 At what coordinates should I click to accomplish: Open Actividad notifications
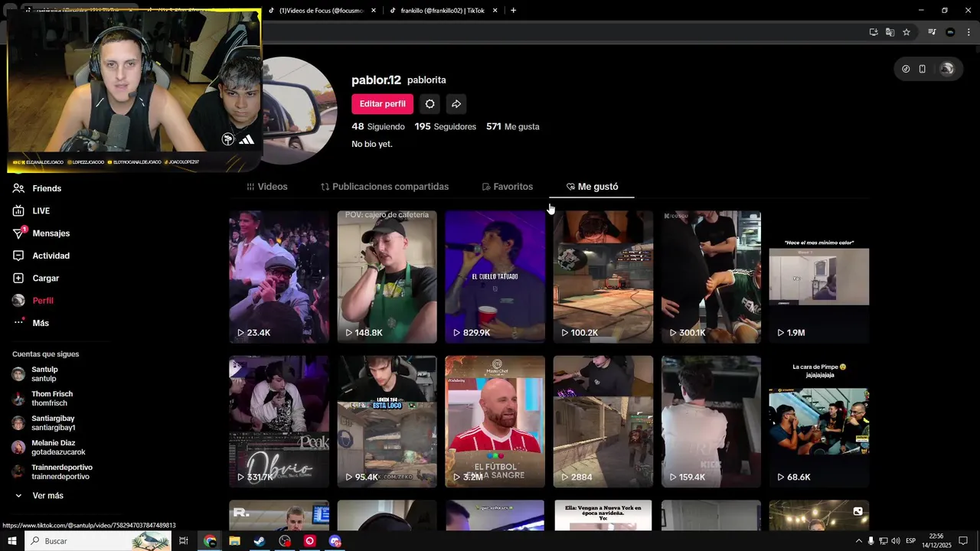click(x=51, y=256)
